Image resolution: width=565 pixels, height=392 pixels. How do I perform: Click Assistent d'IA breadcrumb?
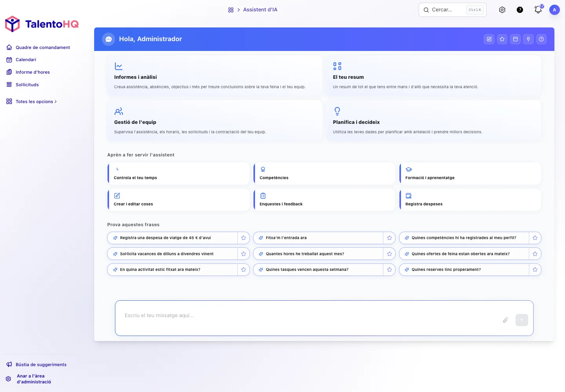[260, 10]
